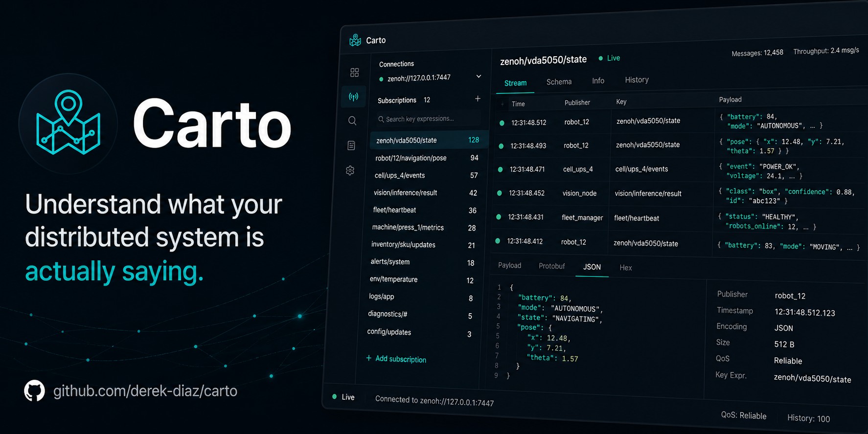868x434 pixels.
Task: Click the Payload column header
Action: (x=731, y=99)
